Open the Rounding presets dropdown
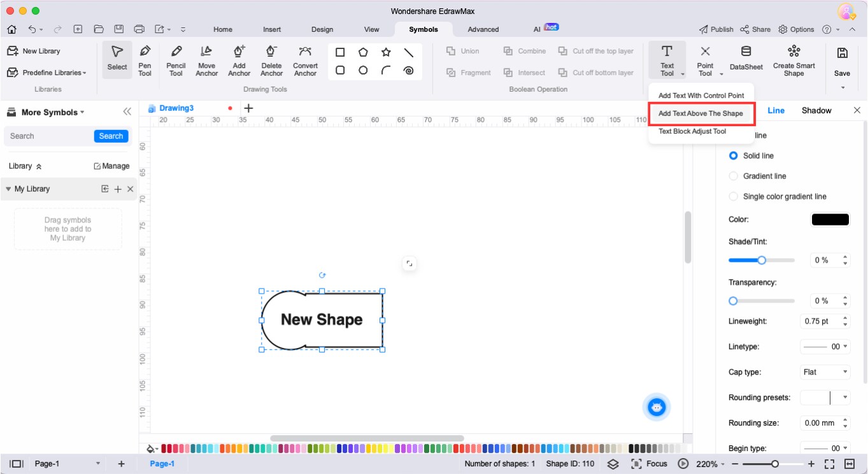The height and width of the screenshot is (474, 868). coord(825,398)
